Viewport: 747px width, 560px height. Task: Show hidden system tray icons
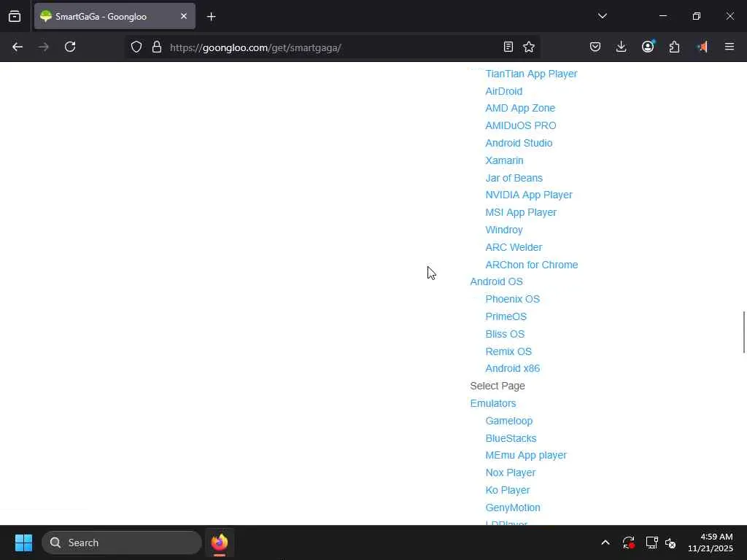pos(605,542)
